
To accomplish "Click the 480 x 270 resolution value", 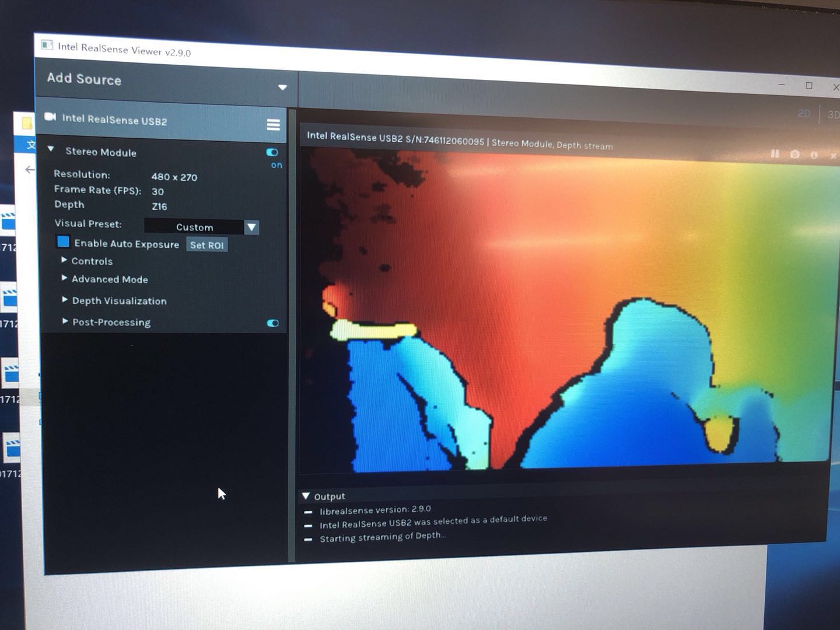I will tap(174, 177).
